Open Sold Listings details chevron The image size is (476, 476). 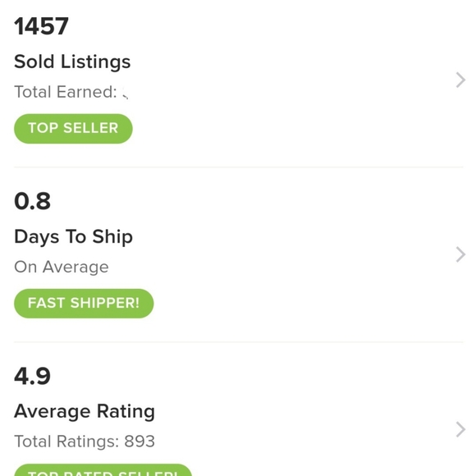[x=460, y=80]
